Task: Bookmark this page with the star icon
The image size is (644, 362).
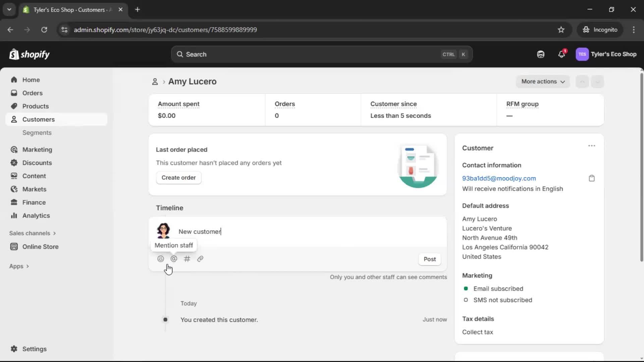Action: tap(561, 29)
